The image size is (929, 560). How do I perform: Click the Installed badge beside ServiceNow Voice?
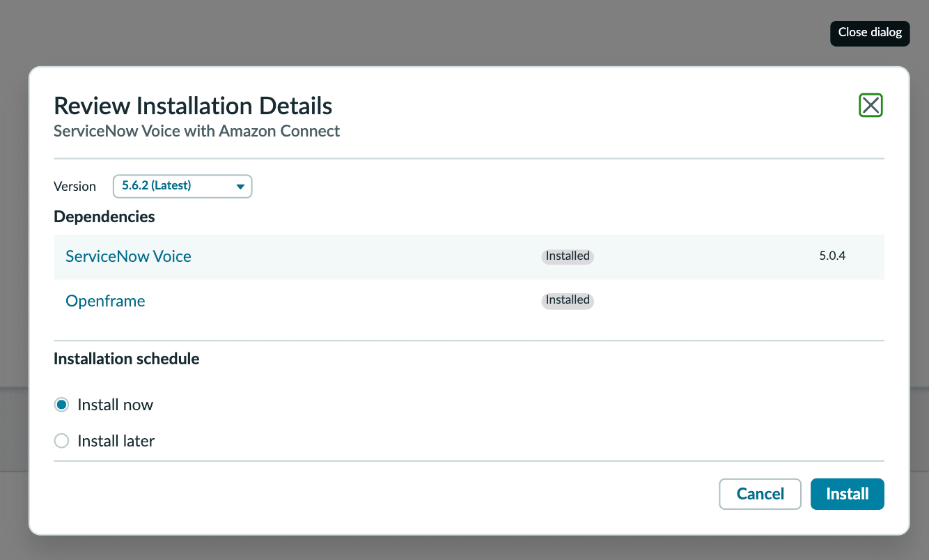[568, 256]
